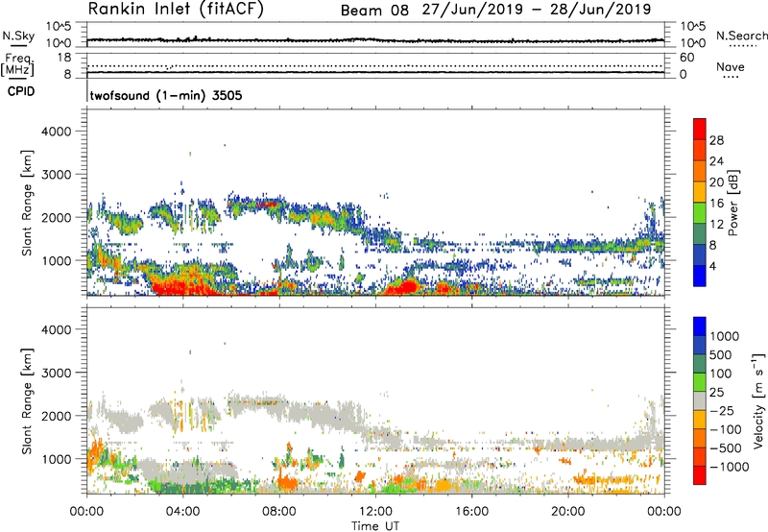Click the 'CPID' row label
The width and height of the screenshot is (768, 532).
[21, 91]
